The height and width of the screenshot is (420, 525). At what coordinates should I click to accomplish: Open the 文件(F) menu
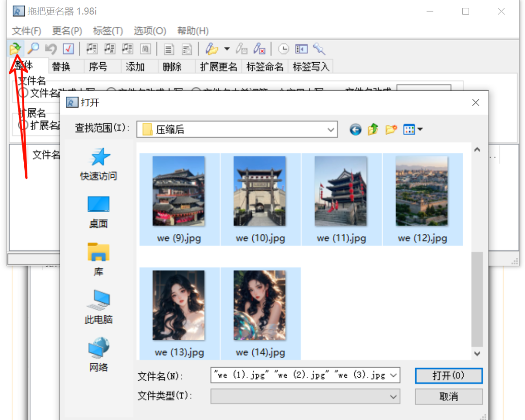pyautogui.click(x=26, y=31)
